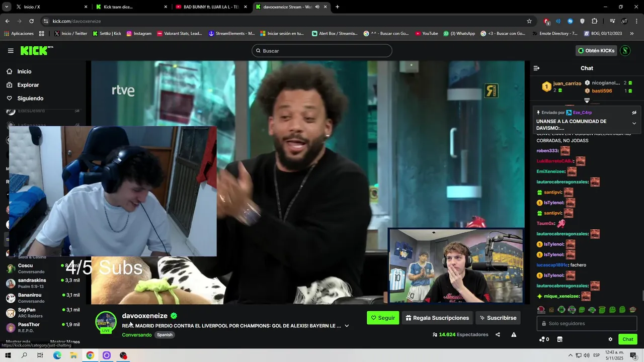Image resolution: width=644 pixels, height=362 pixels.
Task: Click the Suscribirse button
Action: [498, 318]
